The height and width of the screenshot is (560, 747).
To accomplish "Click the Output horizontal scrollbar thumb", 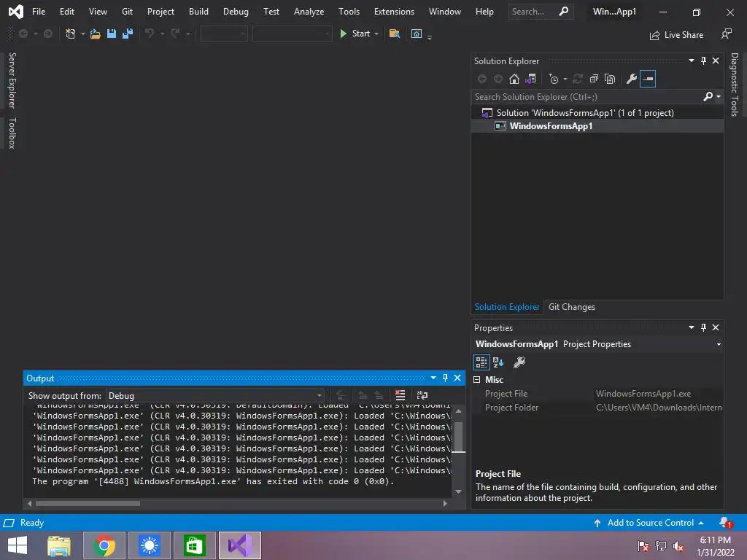I will [88, 503].
